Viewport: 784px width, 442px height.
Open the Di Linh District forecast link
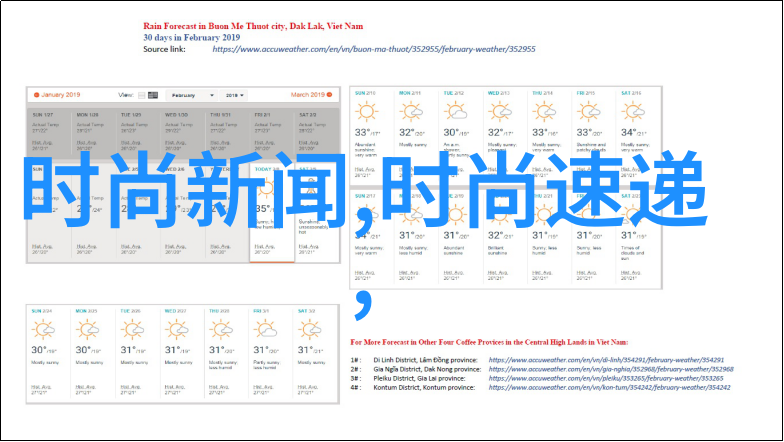[610, 360]
